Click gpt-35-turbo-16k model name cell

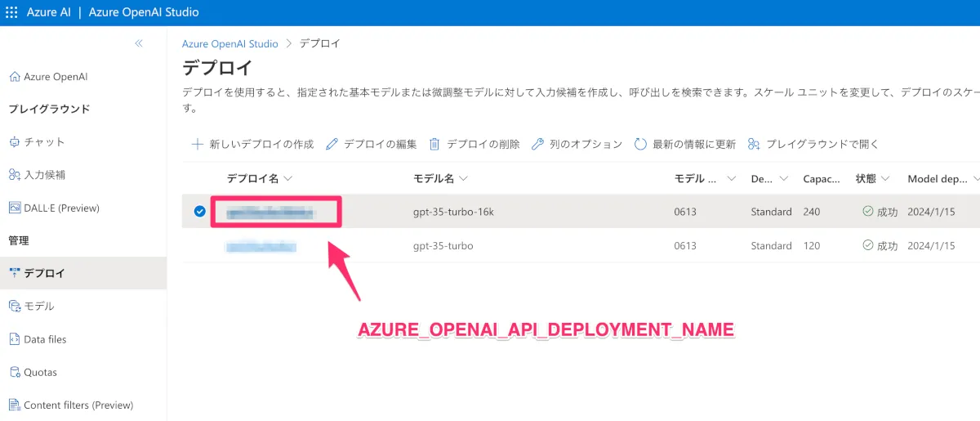[453, 212]
